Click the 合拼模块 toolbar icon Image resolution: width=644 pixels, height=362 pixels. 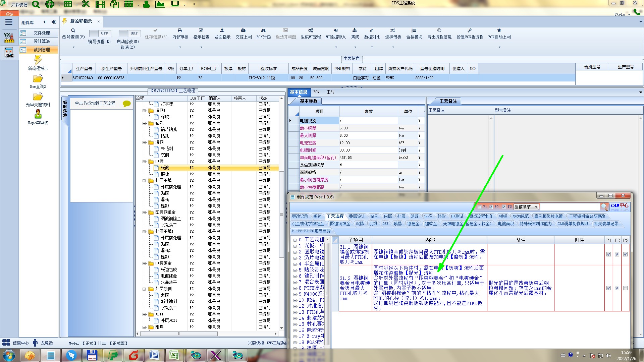pos(414,31)
